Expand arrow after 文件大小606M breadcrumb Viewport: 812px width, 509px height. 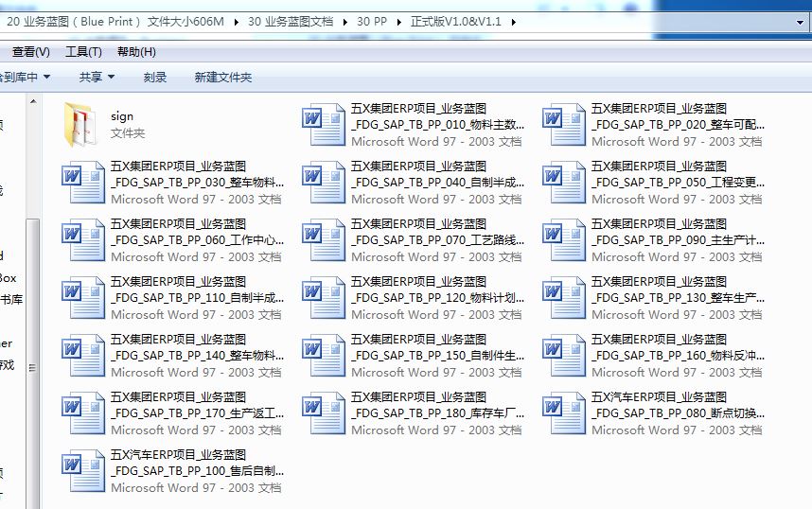point(237,23)
